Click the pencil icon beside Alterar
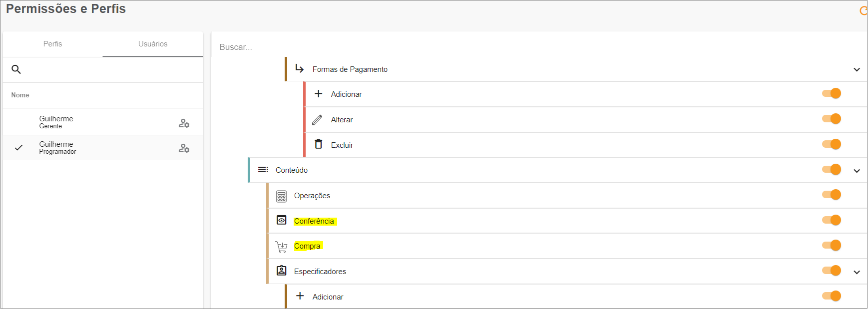Screen dimensions: 868x309 [x=317, y=120]
